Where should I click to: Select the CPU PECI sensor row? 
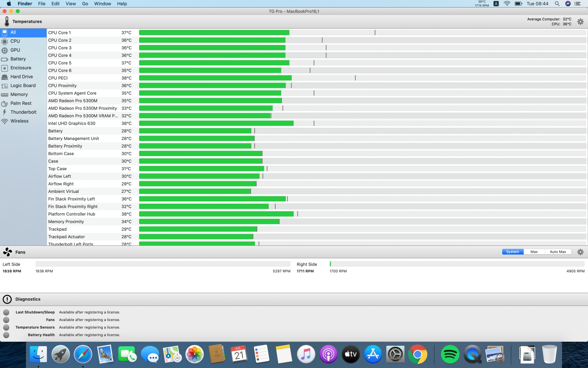58,78
